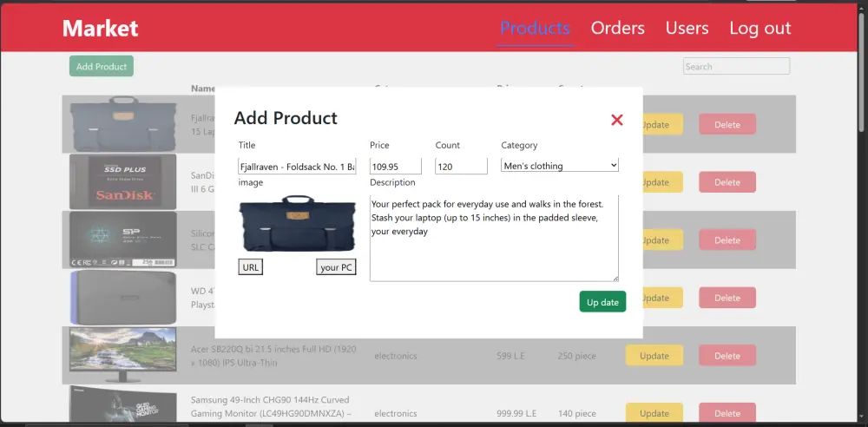Click the page vertical scrollbar

863,72
